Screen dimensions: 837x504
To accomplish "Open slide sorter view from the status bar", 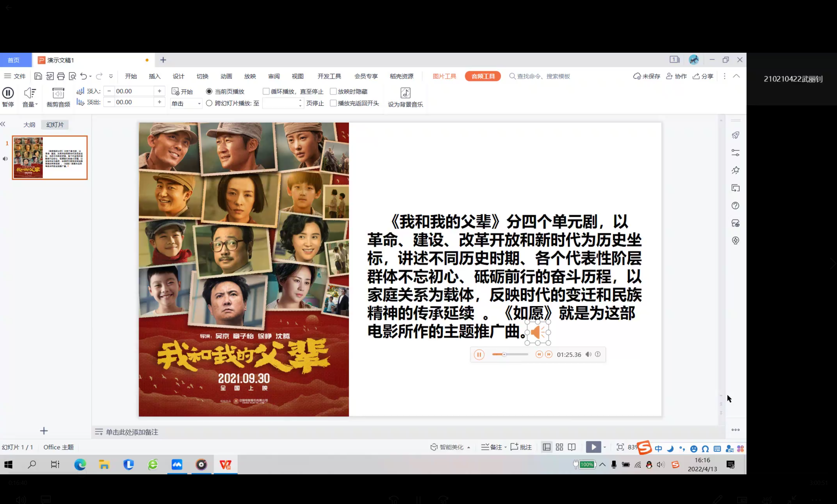I will (x=559, y=447).
